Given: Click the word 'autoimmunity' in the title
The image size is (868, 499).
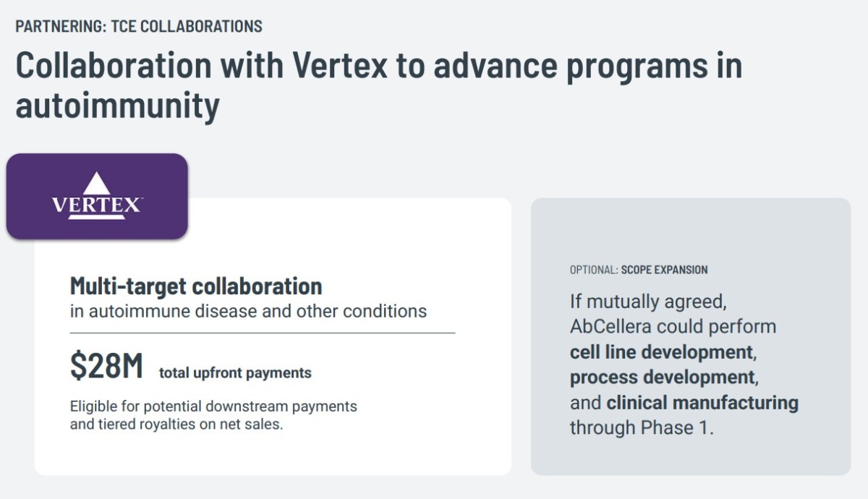Looking at the screenshot, I should (x=117, y=106).
